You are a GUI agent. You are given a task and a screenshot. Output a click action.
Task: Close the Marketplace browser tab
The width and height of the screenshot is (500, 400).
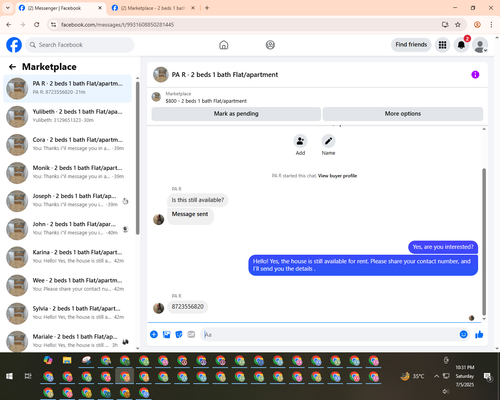coord(193,8)
